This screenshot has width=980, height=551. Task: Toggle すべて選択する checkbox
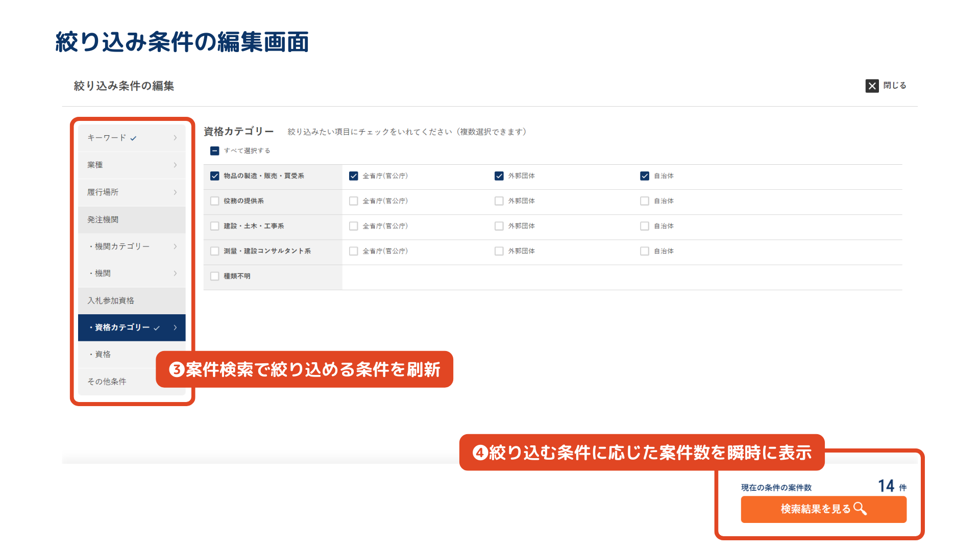(x=215, y=151)
